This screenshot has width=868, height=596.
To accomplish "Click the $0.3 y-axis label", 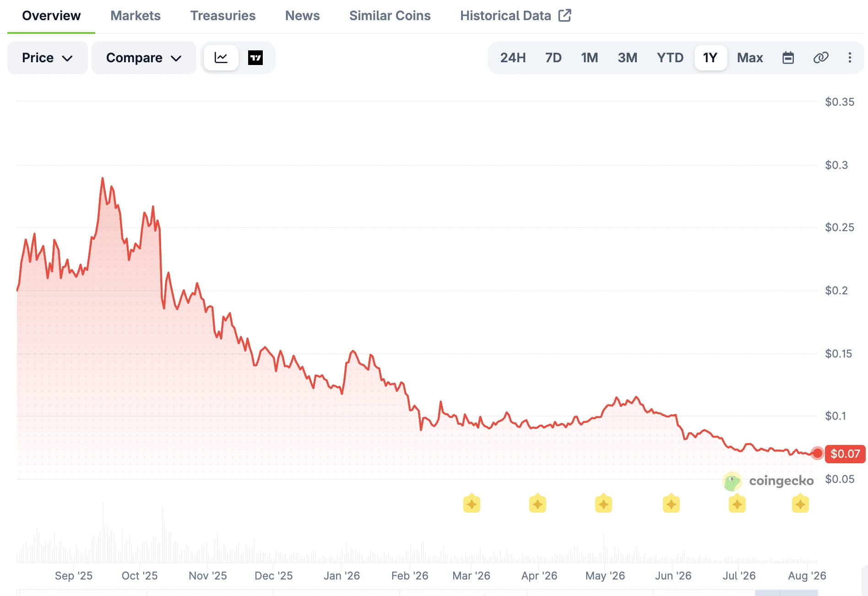I will pyautogui.click(x=836, y=165).
